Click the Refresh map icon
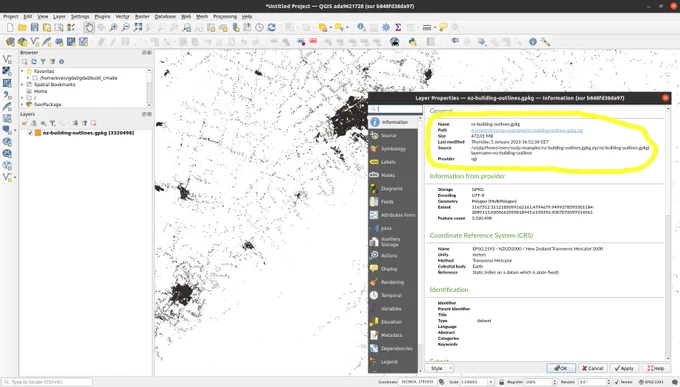 pos(271,27)
